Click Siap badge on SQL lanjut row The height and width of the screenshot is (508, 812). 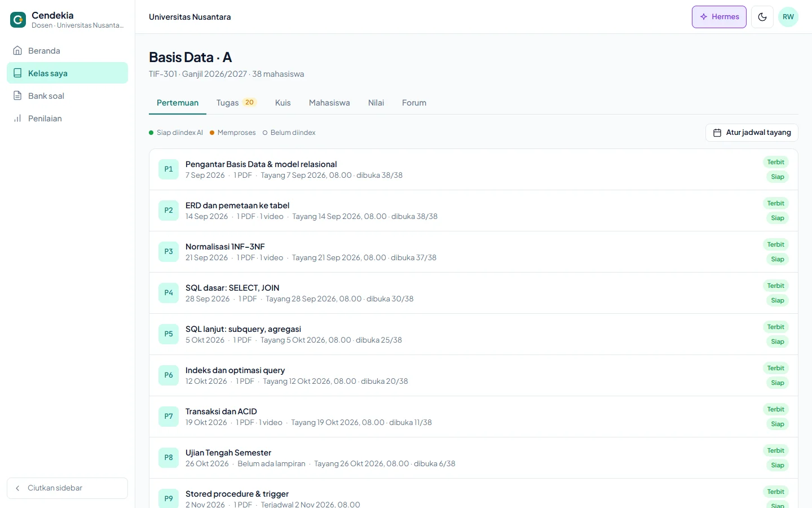[x=778, y=341]
